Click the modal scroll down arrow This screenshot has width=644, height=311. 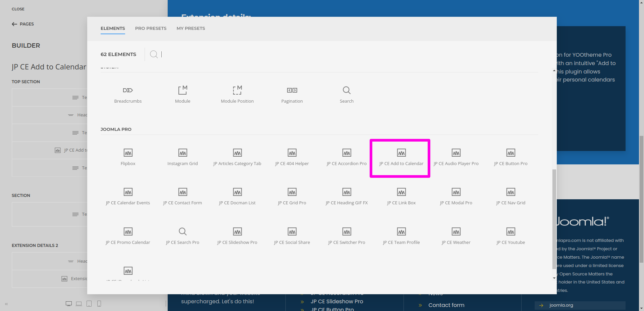coord(554,278)
